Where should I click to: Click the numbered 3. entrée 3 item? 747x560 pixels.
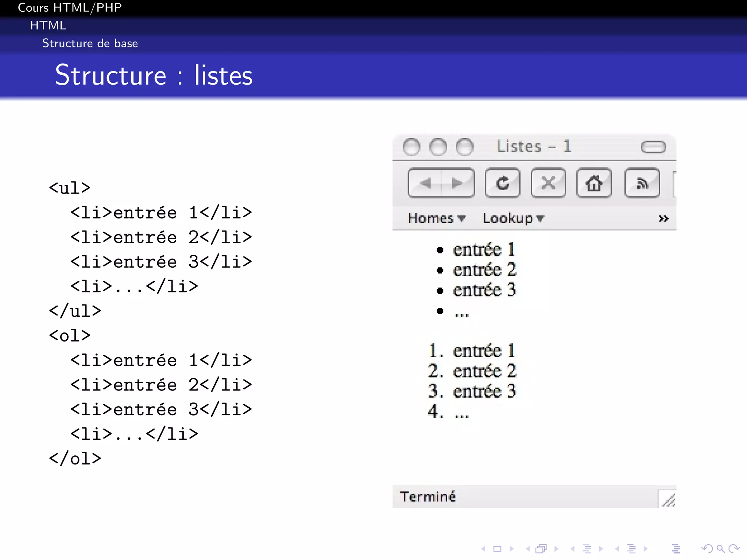[472, 392]
